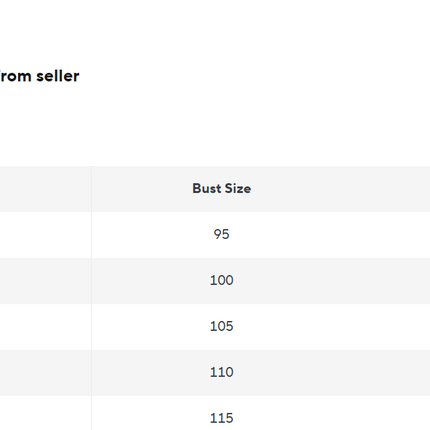Select the empty cell left of 110

click(x=45, y=373)
